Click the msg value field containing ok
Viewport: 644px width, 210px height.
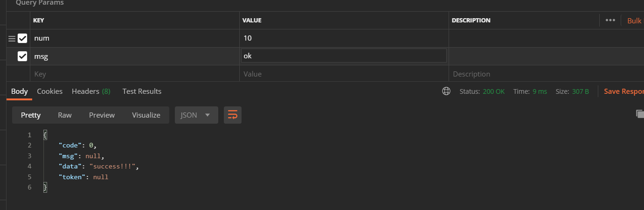tap(344, 56)
